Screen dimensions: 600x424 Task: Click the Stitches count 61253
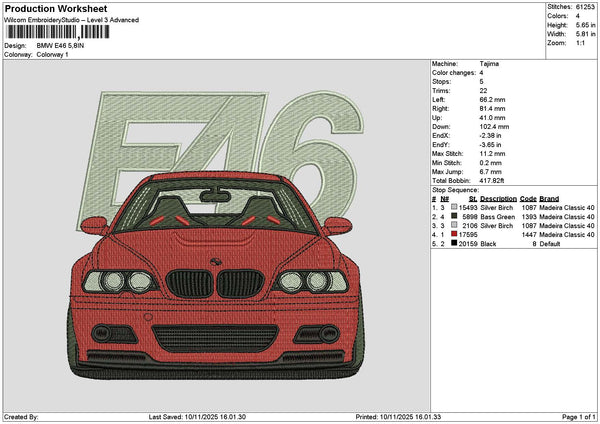[587, 6]
